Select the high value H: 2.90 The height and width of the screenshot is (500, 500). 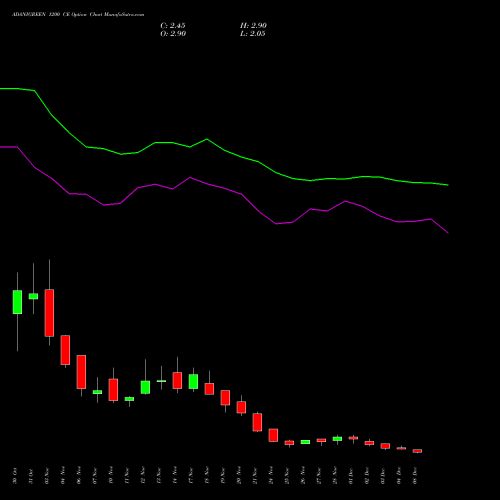tap(253, 26)
